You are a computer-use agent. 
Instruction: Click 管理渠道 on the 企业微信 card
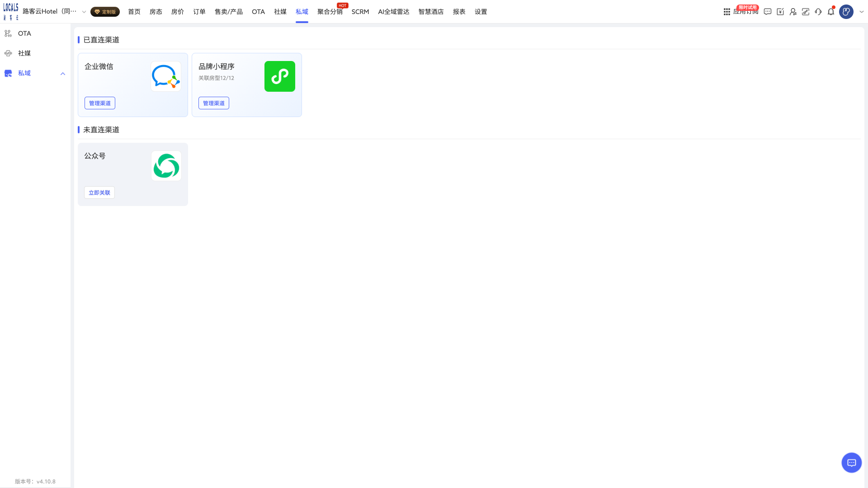coord(100,103)
